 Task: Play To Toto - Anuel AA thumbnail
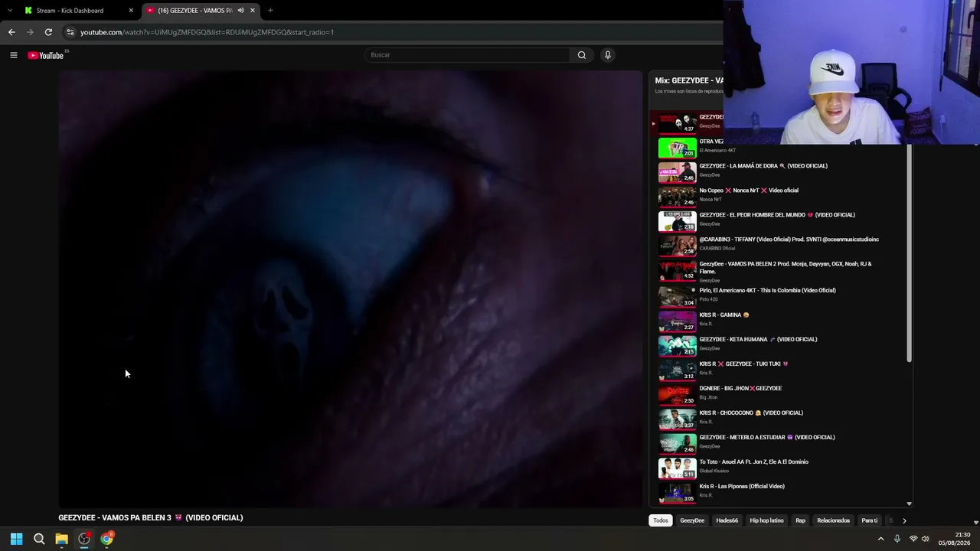[x=678, y=468]
